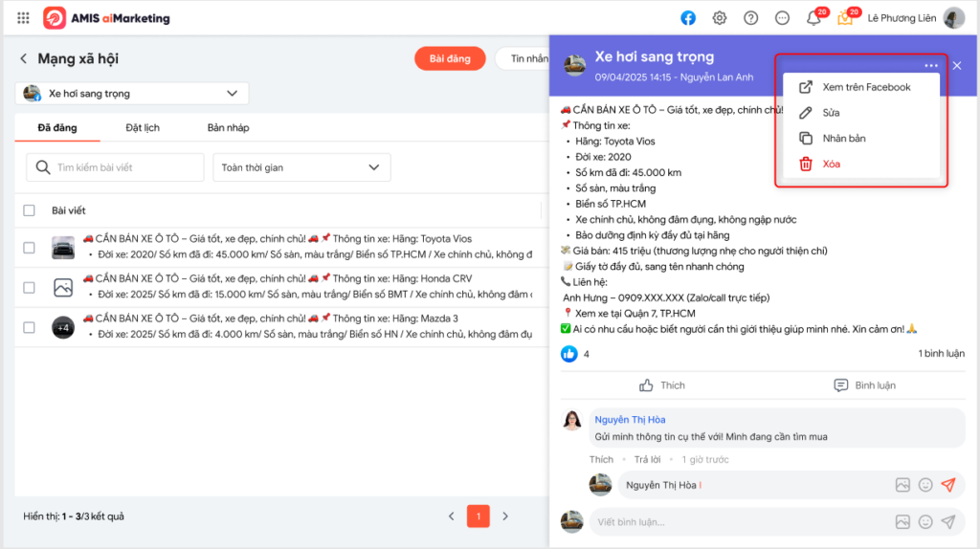Image resolution: width=980 pixels, height=549 pixels.
Task: Click the blue like reaction count icon
Action: tap(568, 354)
